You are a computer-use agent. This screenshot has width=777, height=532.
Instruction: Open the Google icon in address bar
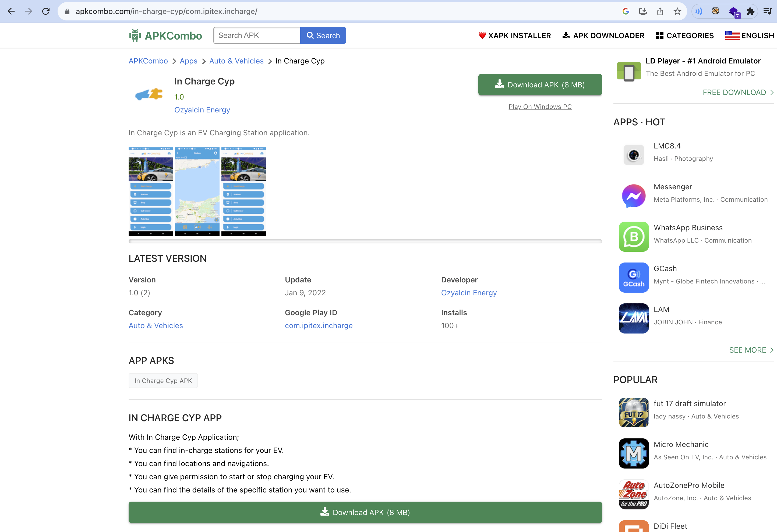pos(626,11)
